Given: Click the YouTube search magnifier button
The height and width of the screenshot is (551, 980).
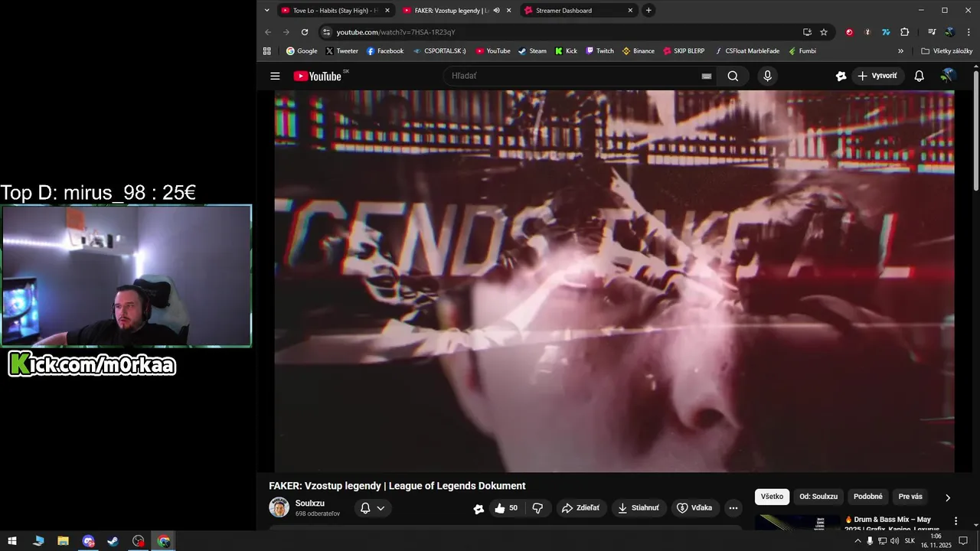Looking at the screenshot, I should [733, 76].
